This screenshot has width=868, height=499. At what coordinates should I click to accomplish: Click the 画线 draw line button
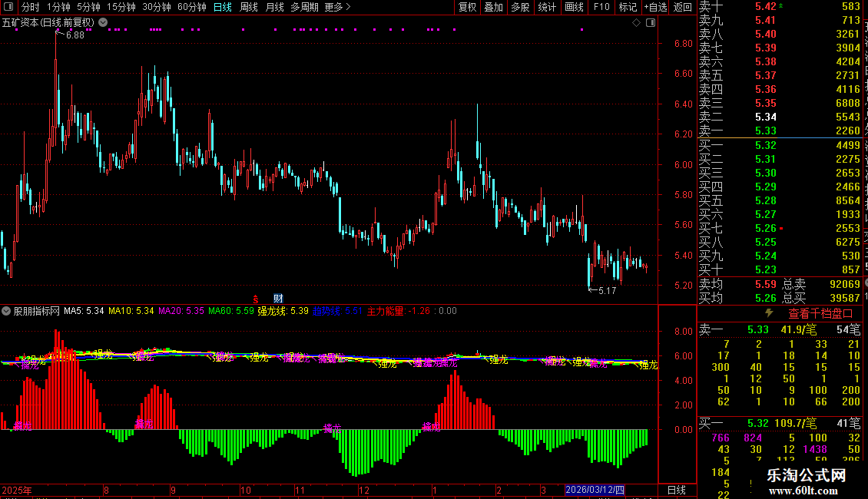574,7
